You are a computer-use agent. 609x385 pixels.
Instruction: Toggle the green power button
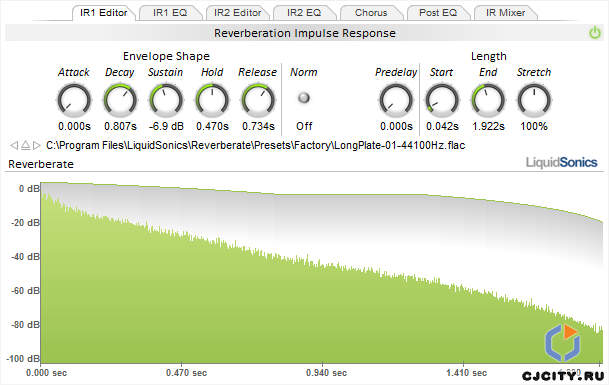(x=594, y=33)
